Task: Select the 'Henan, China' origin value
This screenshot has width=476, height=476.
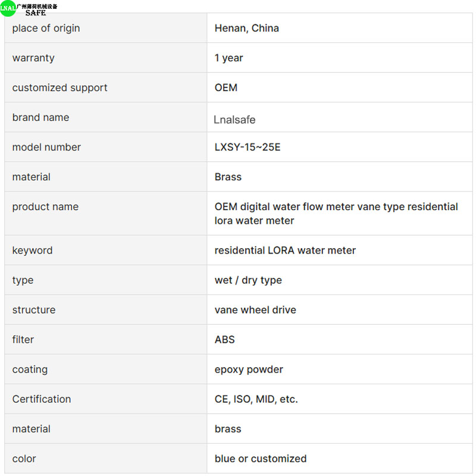Action: point(246,28)
